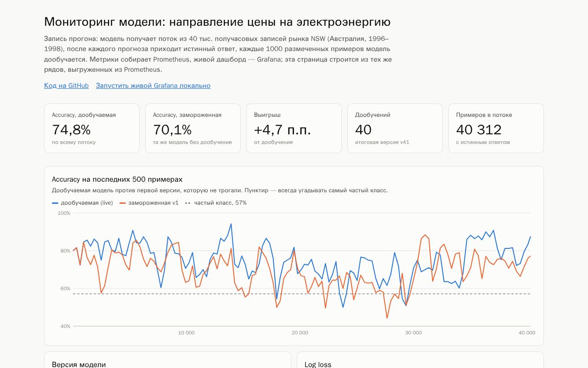This screenshot has width=588, height=368.
Task: Follow the «Запустить живой Grafana локально» link
Action: tap(153, 86)
